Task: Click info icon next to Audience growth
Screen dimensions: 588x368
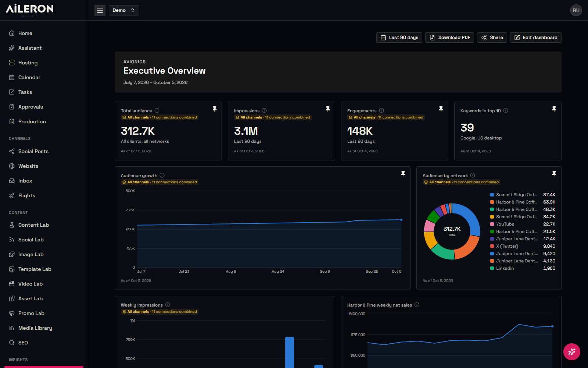Action: point(162,175)
